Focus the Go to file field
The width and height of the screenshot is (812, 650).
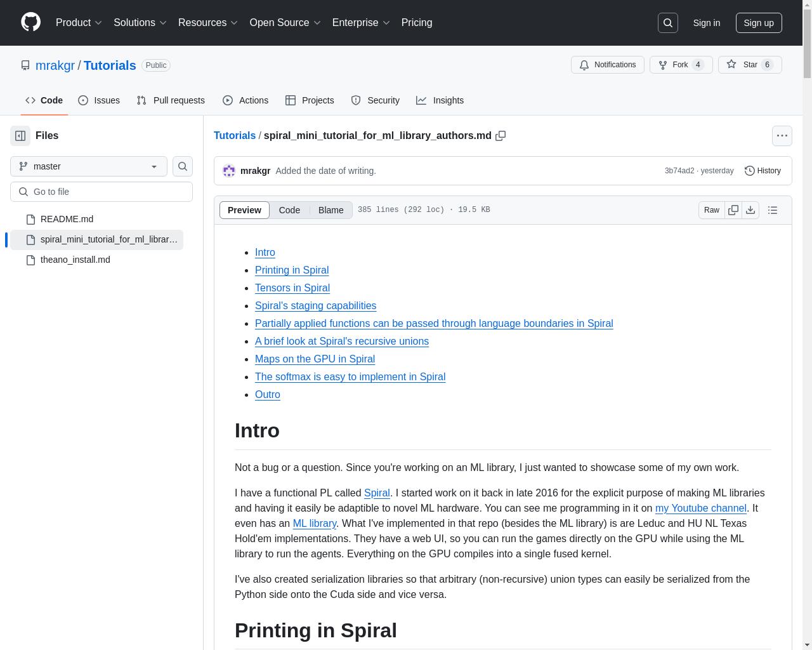[x=101, y=192]
